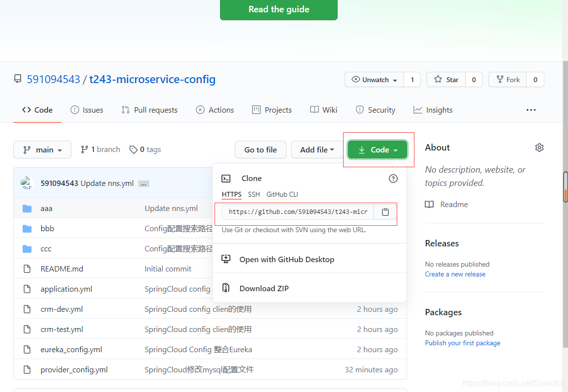
Task: Click the help question mark icon in Clone
Action: point(393,179)
